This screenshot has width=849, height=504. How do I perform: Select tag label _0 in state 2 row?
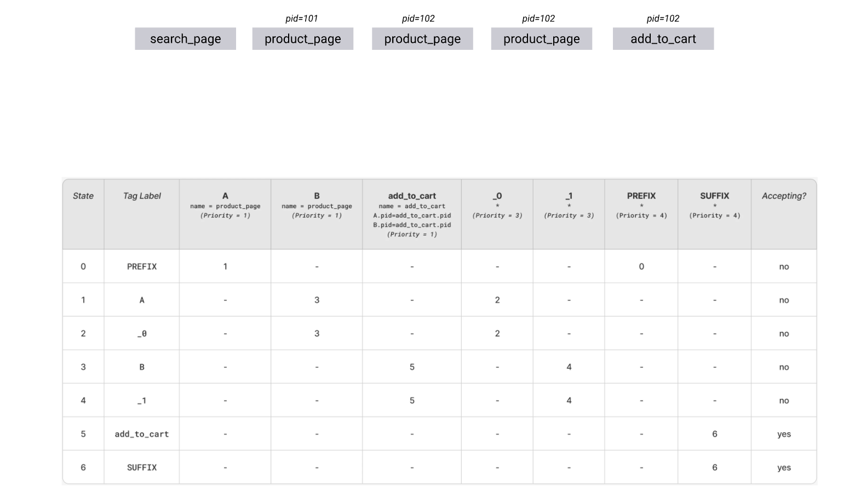142,334
